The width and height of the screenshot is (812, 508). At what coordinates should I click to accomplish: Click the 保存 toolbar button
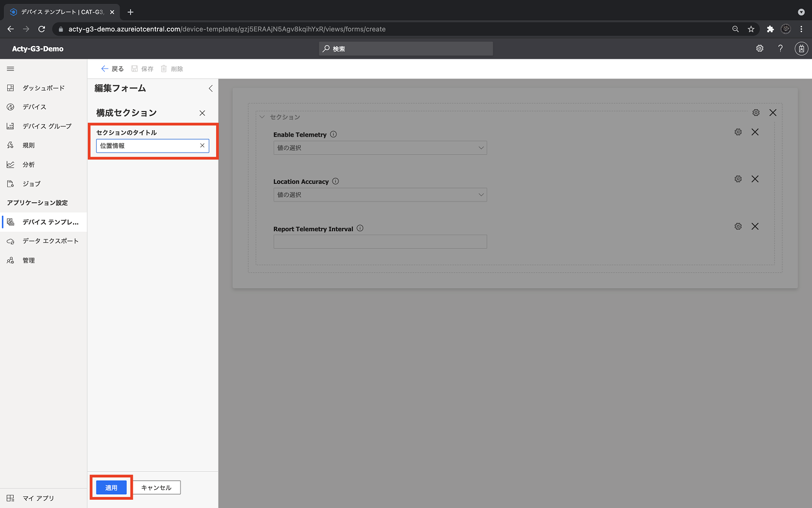click(x=142, y=69)
